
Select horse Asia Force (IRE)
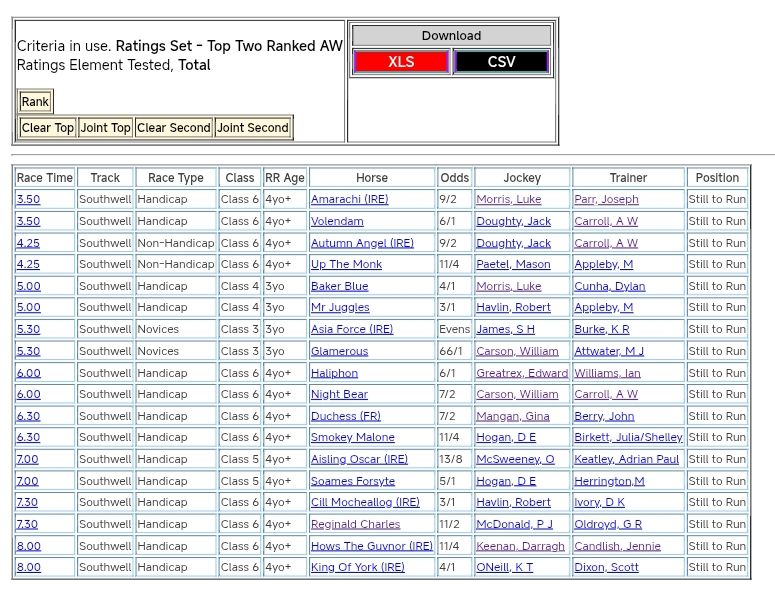pos(352,330)
